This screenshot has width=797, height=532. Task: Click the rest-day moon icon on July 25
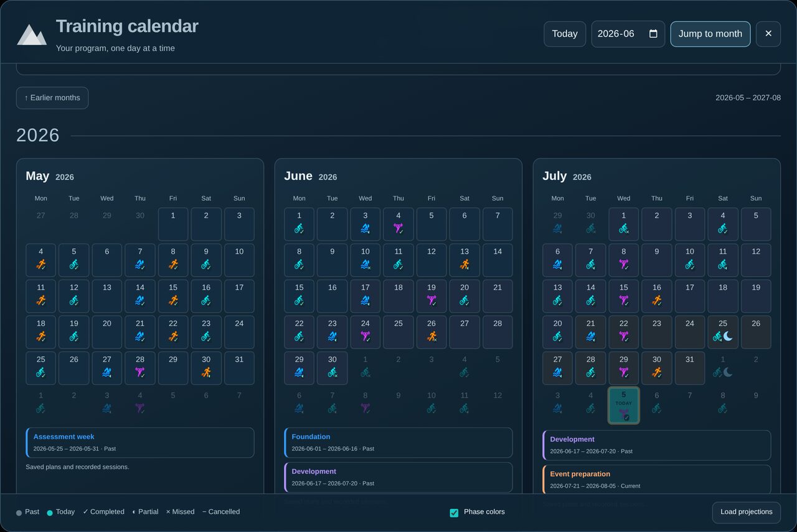[x=728, y=336]
